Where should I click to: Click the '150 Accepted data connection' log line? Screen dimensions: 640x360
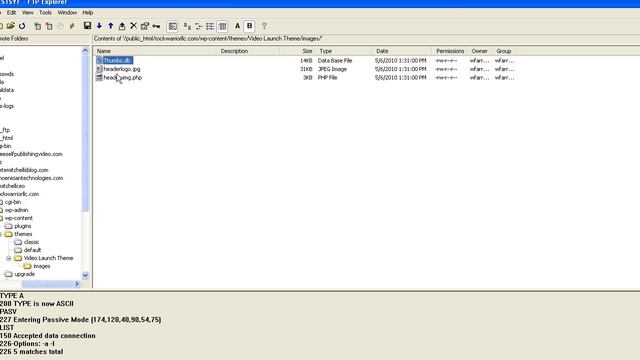[x=48, y=336]
